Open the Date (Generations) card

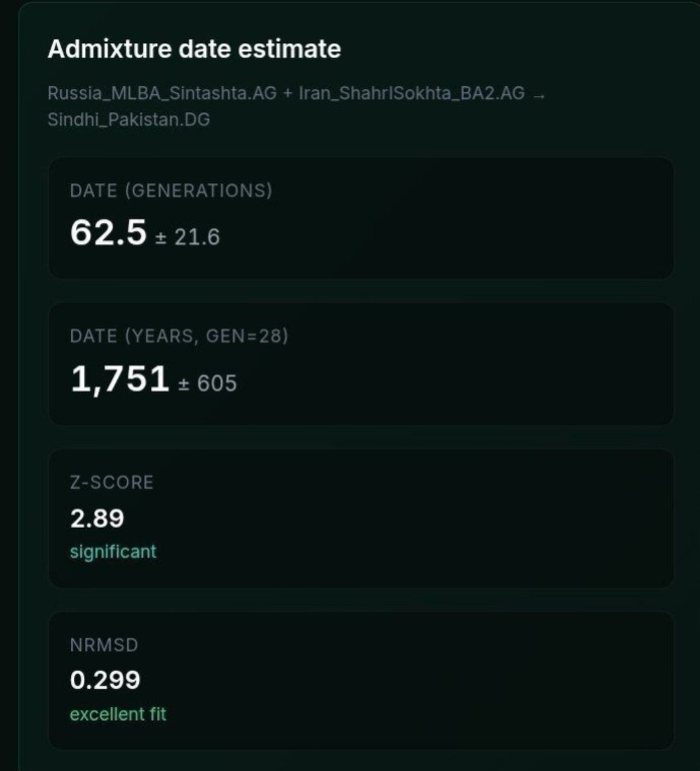[361, 218]
